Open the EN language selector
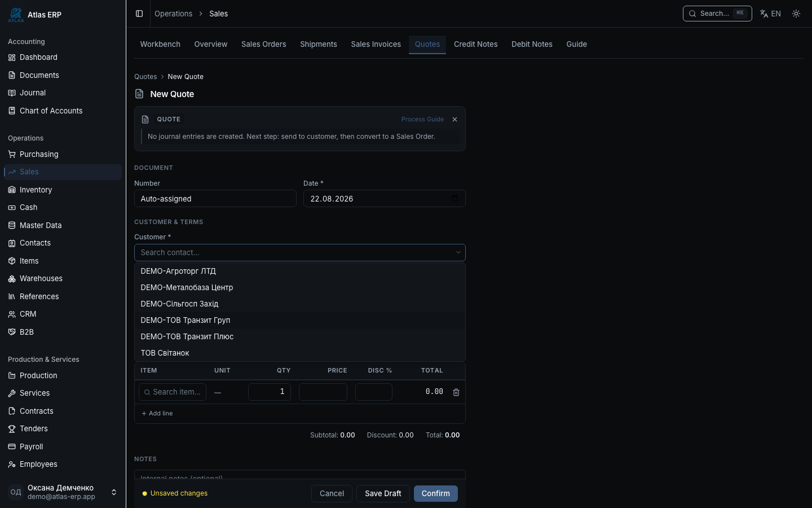The image size is (812, 508). coord(770,14)
